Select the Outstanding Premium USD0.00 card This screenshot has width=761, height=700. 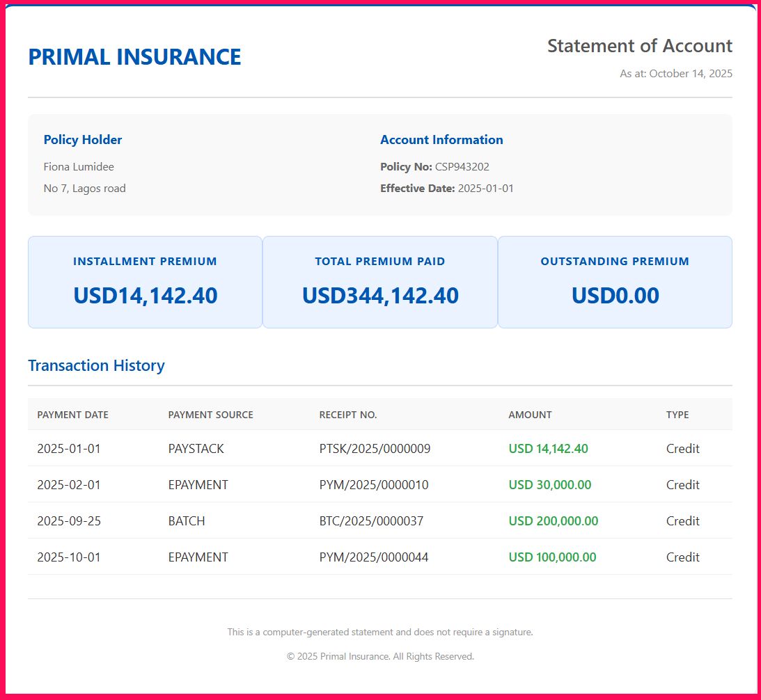click(x=615, y=282)
